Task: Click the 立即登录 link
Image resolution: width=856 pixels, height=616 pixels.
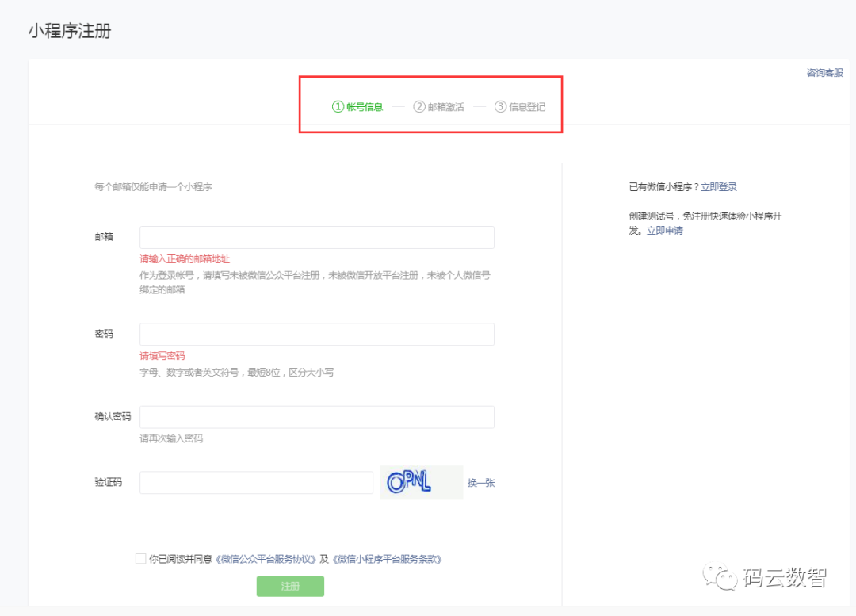Action: point(718,187)
